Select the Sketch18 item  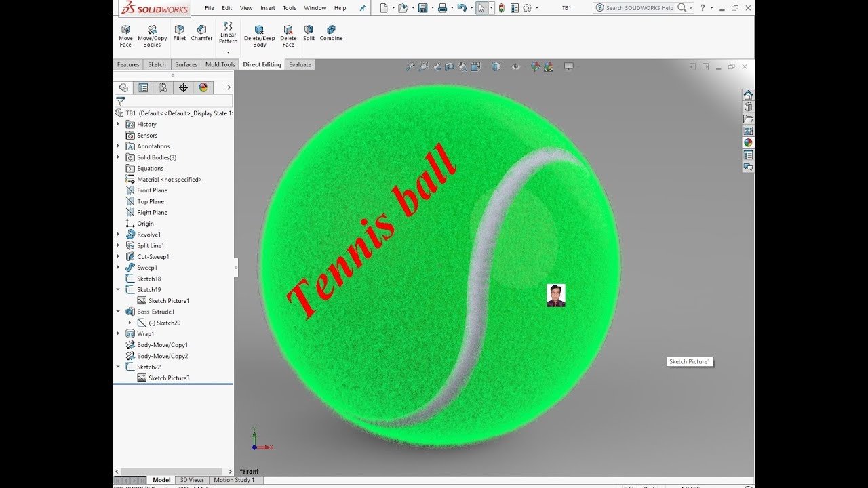tap(149, 279)
